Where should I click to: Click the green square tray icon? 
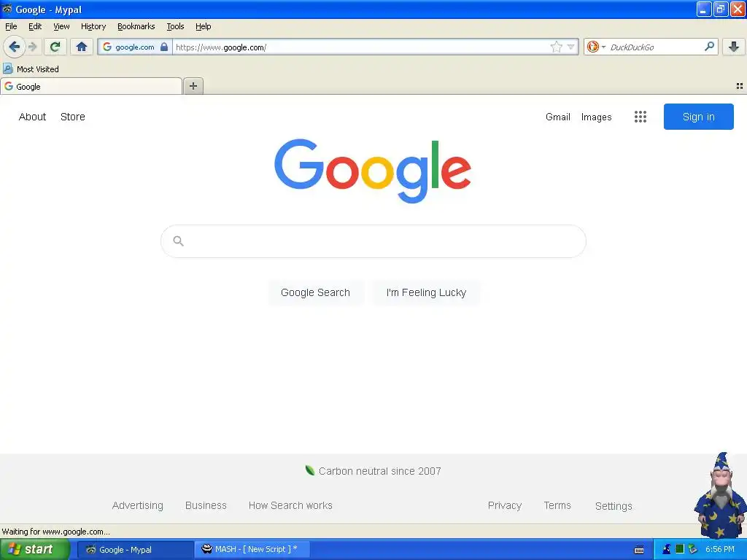pyautogui.click(x=680, y=549)
